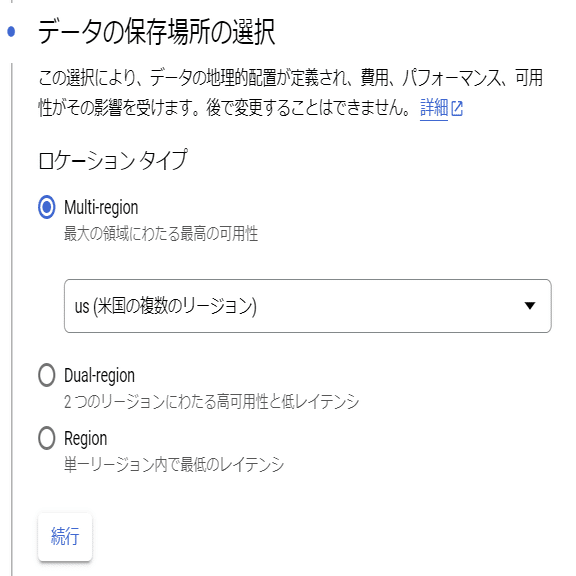The image size is (576, 576).
Task: Click the Multi-region label text
Action: [x=101, y=207]
